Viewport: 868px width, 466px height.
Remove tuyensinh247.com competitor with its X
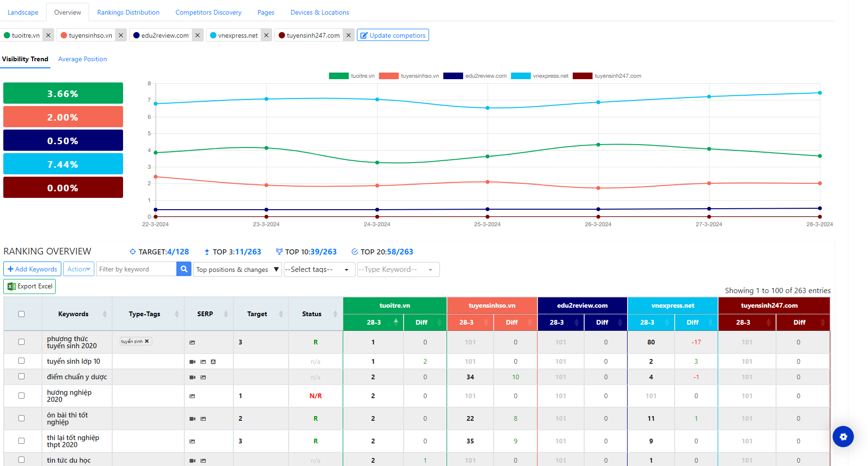point(348,35)
